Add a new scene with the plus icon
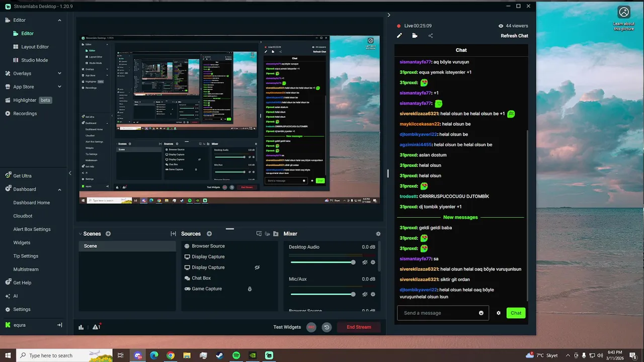644x362 pixels. coord(108,234)
